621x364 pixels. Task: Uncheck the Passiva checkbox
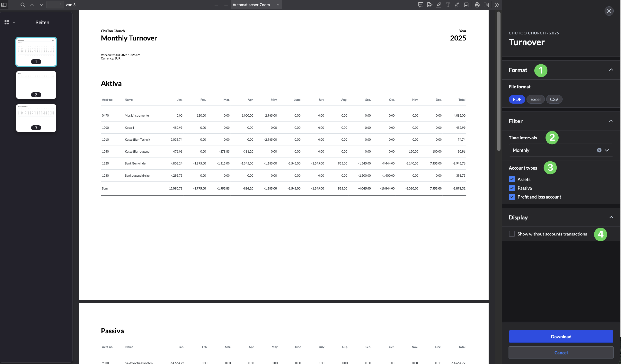512,188
